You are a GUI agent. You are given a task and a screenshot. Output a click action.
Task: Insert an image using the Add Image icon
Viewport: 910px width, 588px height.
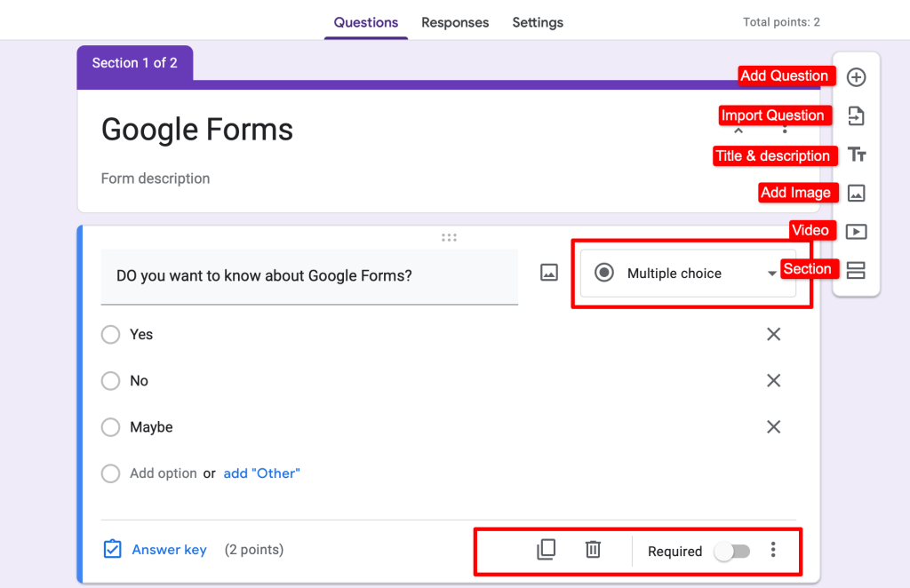[856, 193]
